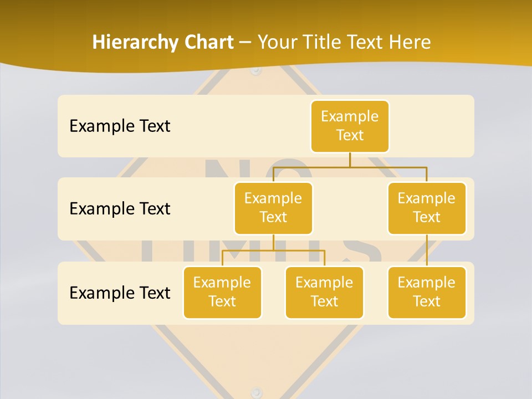The image size is (532, 399).
Task: Click the rightmost gold box in bottom row
Action: point(427,292)
